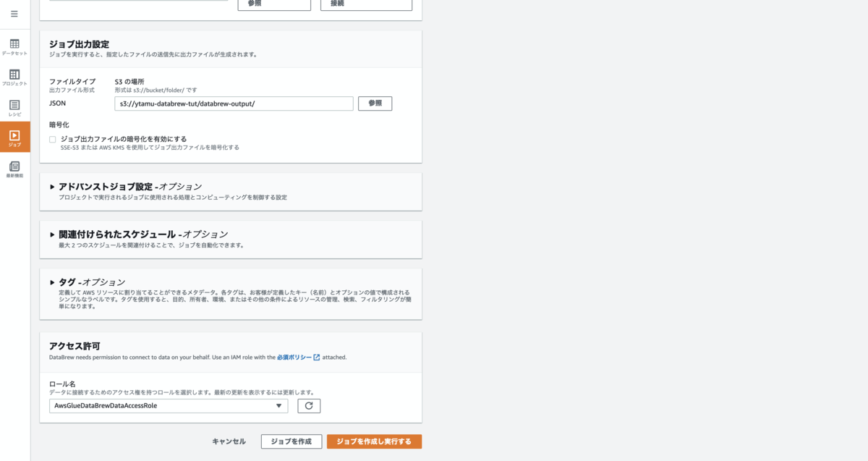This screenshot has width=868, height=461.
Task: Expand the タグ options section
Action: point(53,282)
